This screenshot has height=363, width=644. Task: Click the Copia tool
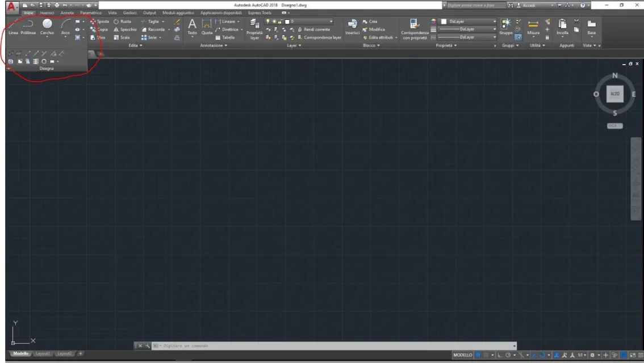pos(99,29)
